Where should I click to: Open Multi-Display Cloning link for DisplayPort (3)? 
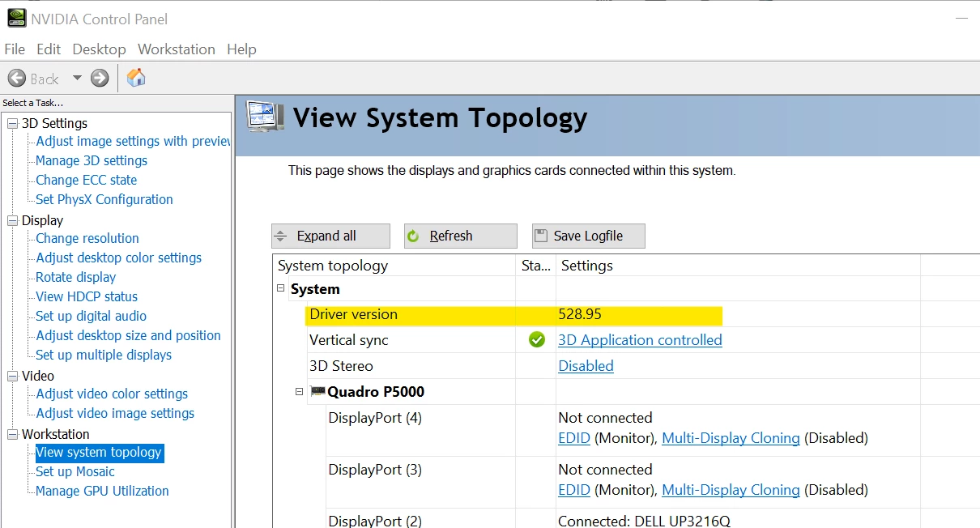point(731,490)
